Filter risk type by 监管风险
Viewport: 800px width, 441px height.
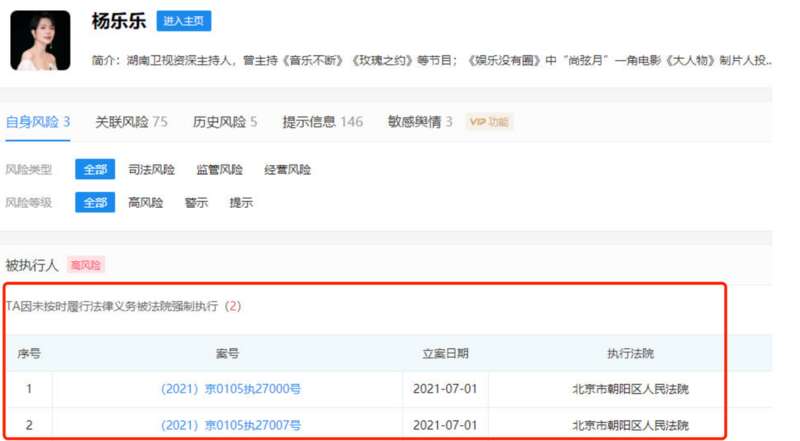pyautogui.click(x=219, y=170)
